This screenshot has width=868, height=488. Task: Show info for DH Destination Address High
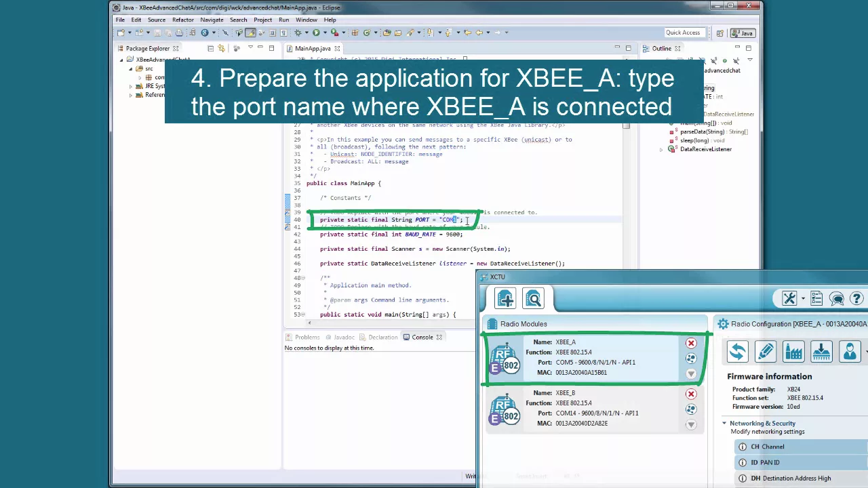(743, 479)
